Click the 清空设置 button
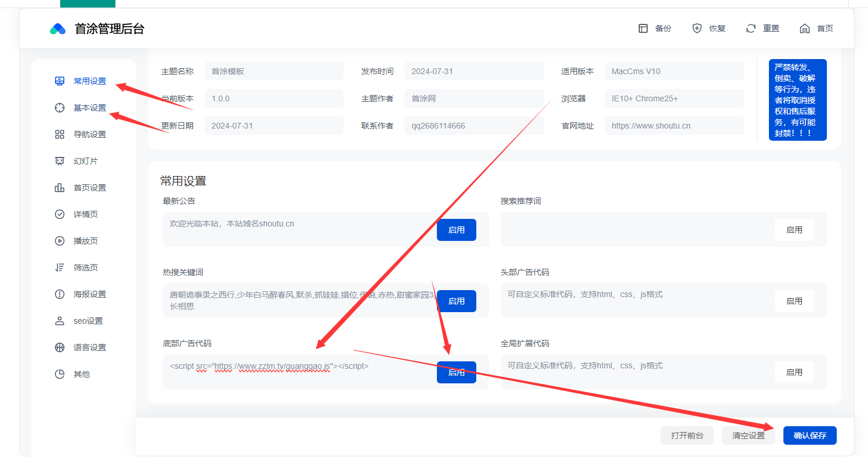This screenshot has width=868, height=465. click(x=749, y=435)
